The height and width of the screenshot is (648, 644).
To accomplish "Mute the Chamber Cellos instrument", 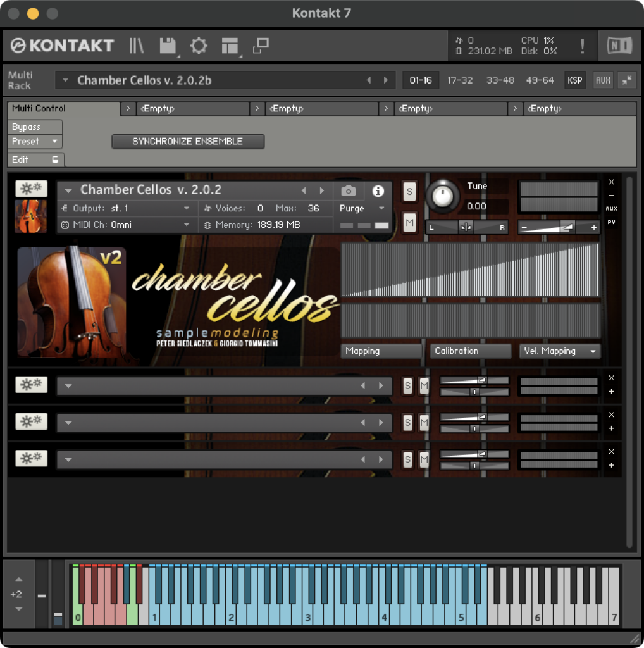I will coord(409,223).
